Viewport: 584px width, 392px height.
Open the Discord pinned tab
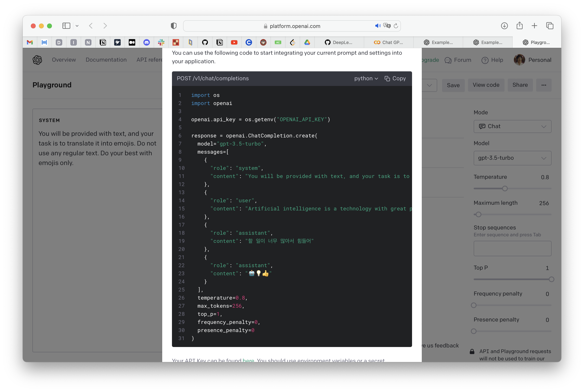(147, 42)
